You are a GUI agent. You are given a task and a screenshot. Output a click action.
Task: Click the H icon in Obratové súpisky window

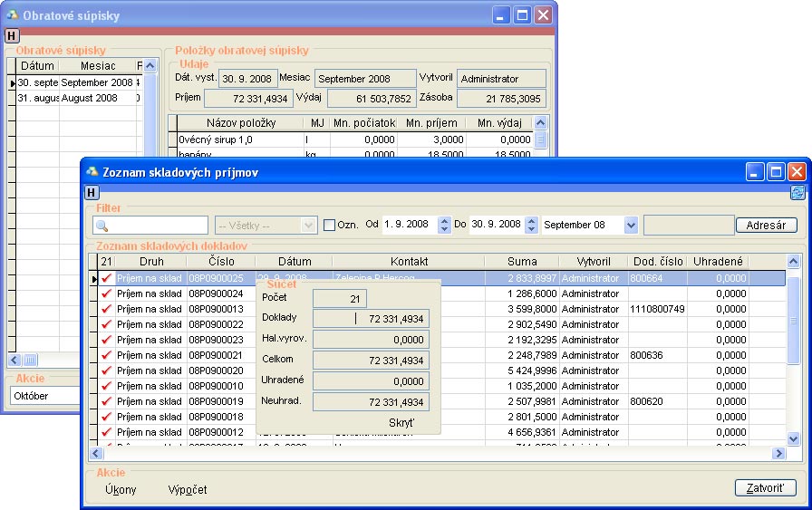coord(12,35)
